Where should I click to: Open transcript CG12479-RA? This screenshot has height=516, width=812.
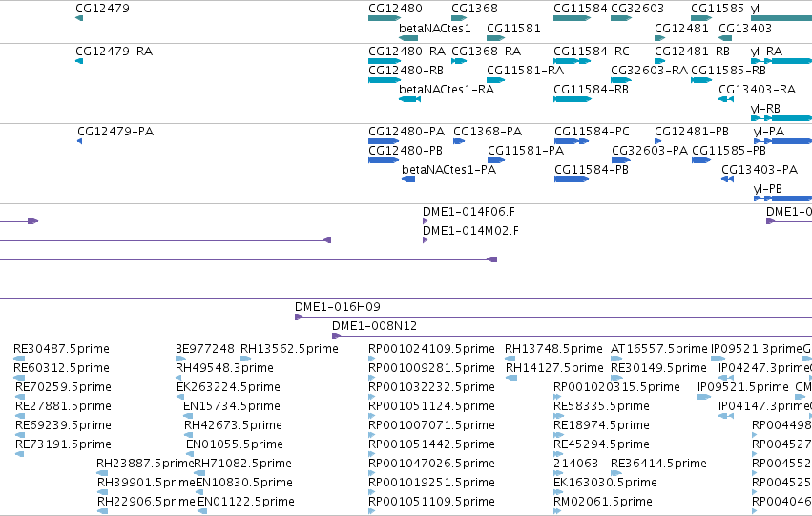pyautogui.click(x=114, y=52)
